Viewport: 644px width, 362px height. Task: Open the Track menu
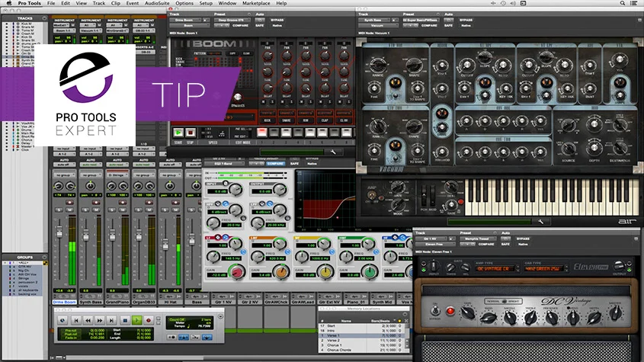[98, 3]
